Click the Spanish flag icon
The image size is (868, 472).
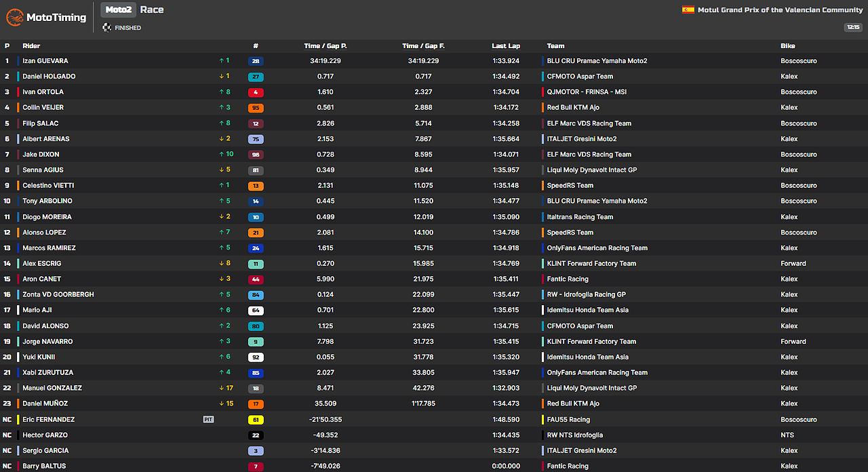[688, 10]
